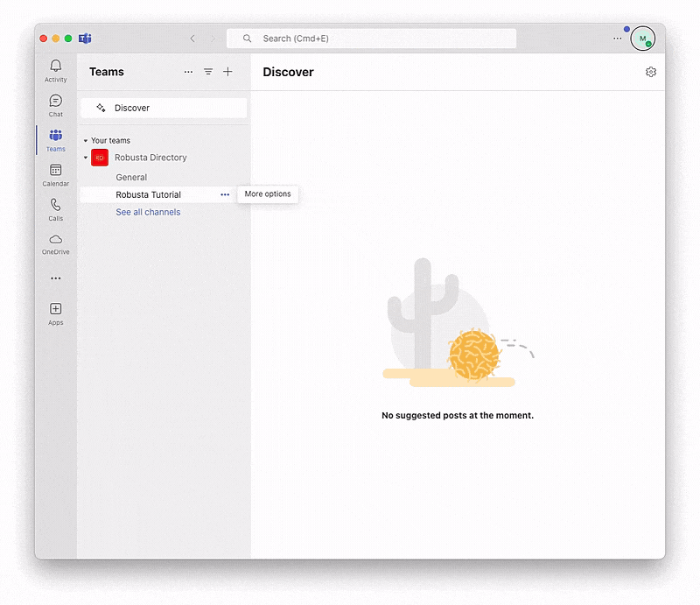The height and width of the screenshot is (605, 700).
Task: Open the Chat section
Action: 55,105
